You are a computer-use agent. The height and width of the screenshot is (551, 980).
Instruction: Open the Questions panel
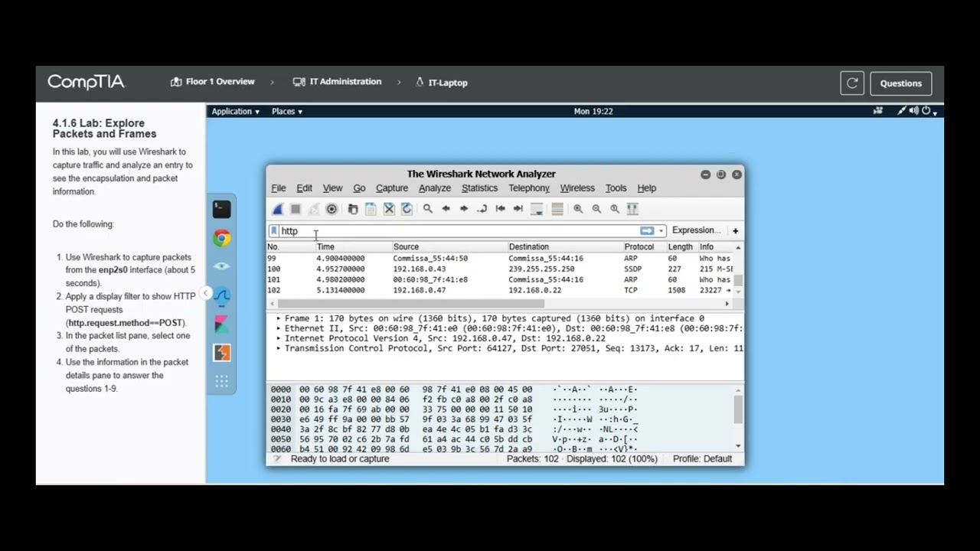[900, 83]
